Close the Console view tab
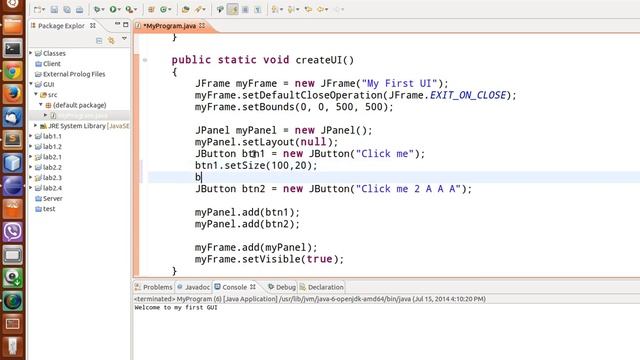The image size is (640, 360). (x=253, y=287)
